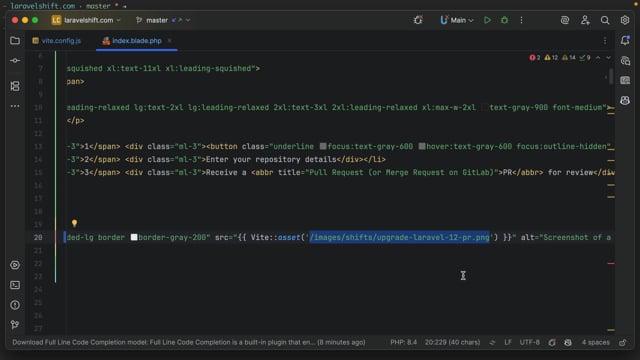Click the hover:text-gray-600 color swatch
Viewport: 640px width, 360px height.
click(422, 146)
